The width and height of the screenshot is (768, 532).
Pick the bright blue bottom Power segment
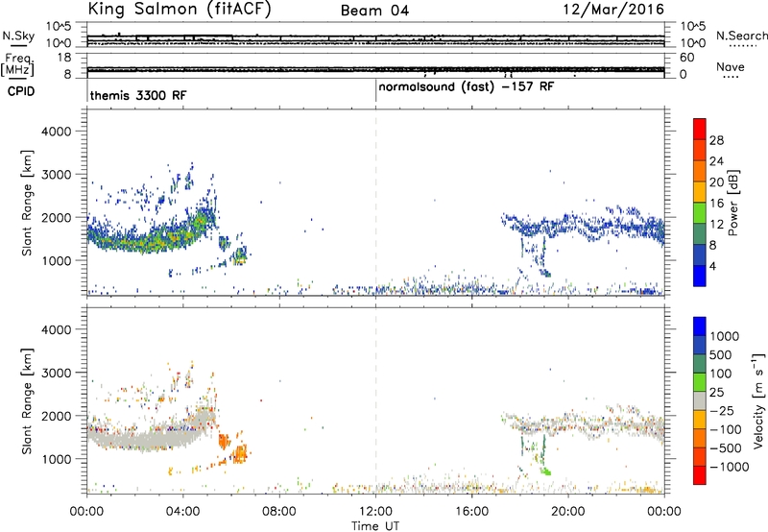(x=700, y=277)
